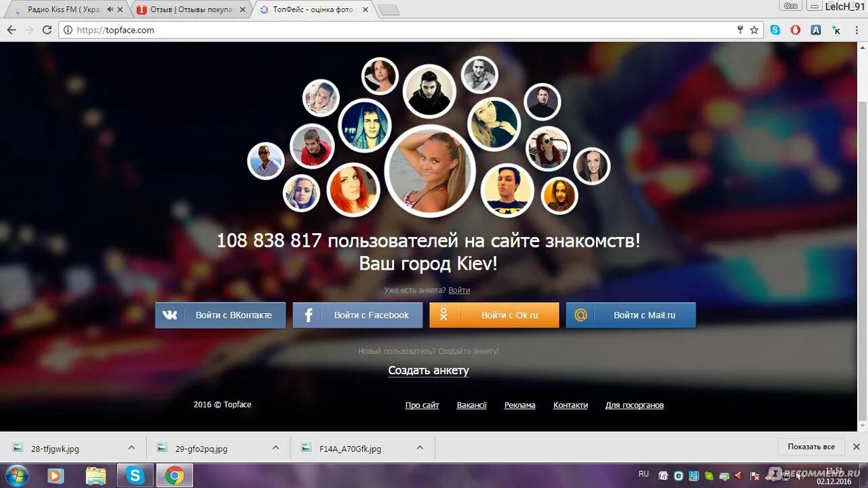Log in with Mail.ru
Viewport: 868px width, 488px height.
pos(631,315)
